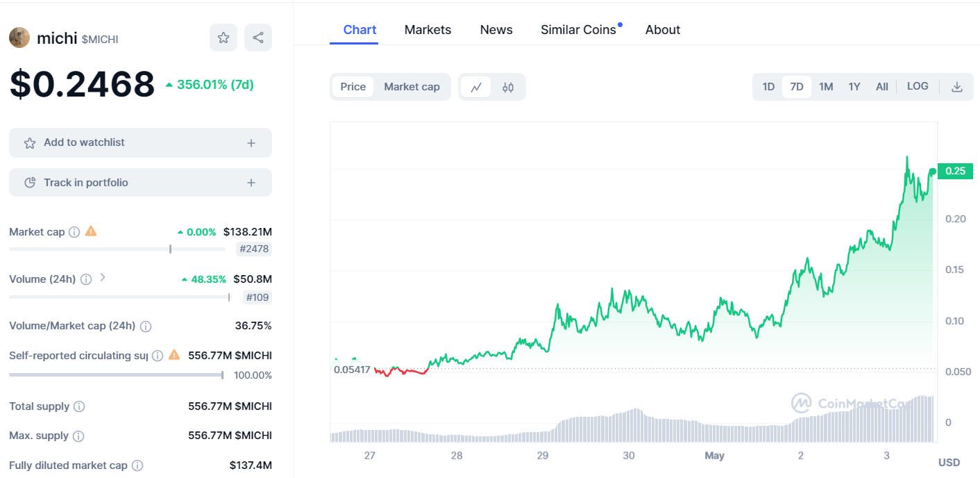This screenshot has width=980, height=478.
Task: Expand the Volume (24h) chevron arrow
Action: click(103, 278)
